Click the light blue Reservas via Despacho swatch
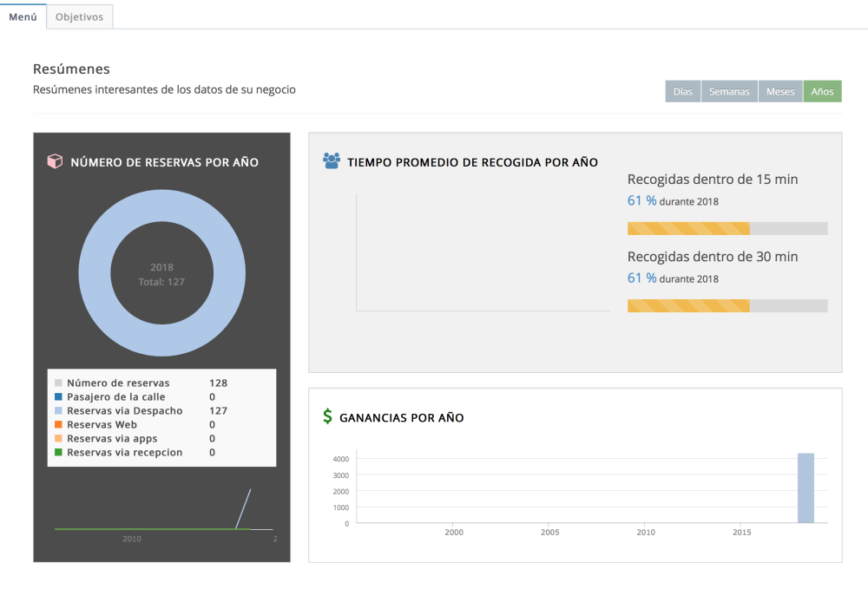The image size is (868, 589). click(x=58, y=410)
